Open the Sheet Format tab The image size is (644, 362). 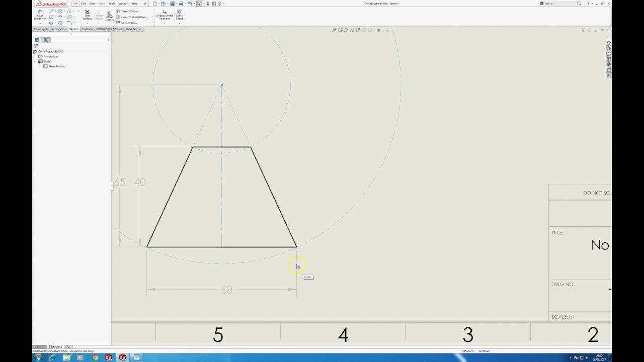coord(134,29)
